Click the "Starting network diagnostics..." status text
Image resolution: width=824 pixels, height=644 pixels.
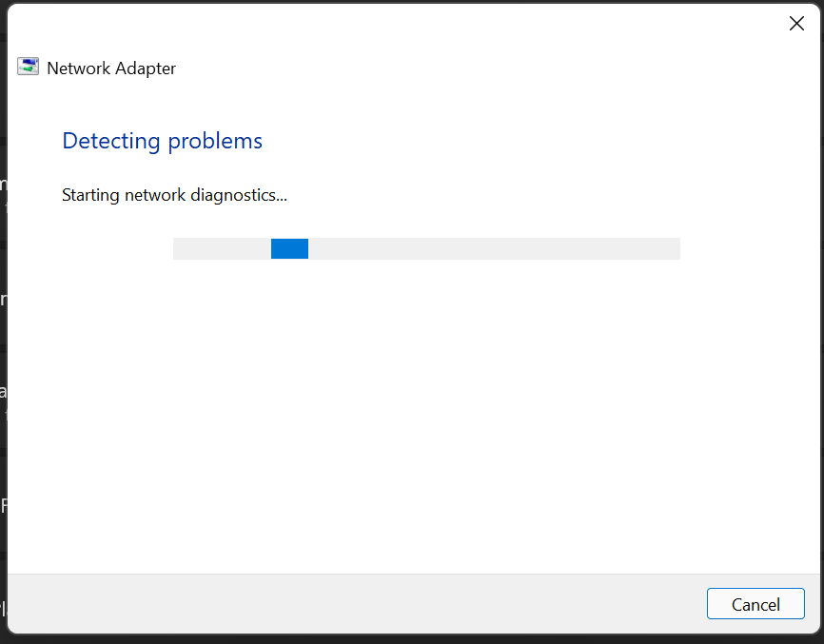pyautogui.click(x=174, y=195)
